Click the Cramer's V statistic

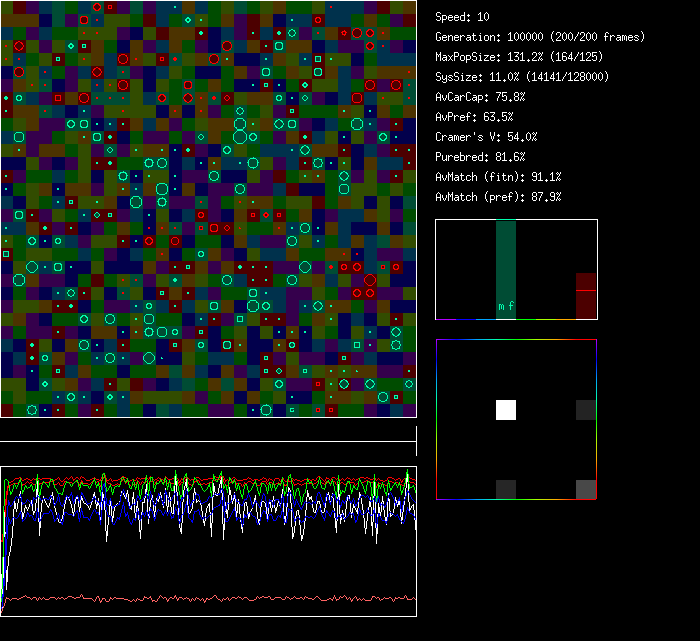click(486, 137)
